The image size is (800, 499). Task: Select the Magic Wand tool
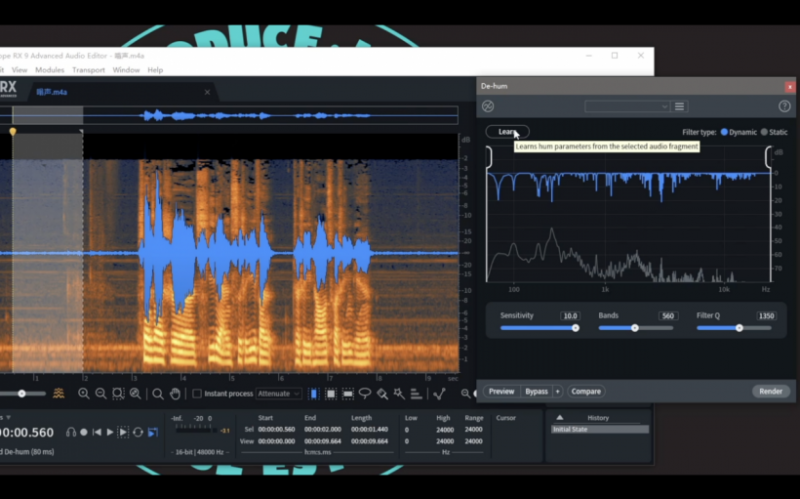point(399,393)
